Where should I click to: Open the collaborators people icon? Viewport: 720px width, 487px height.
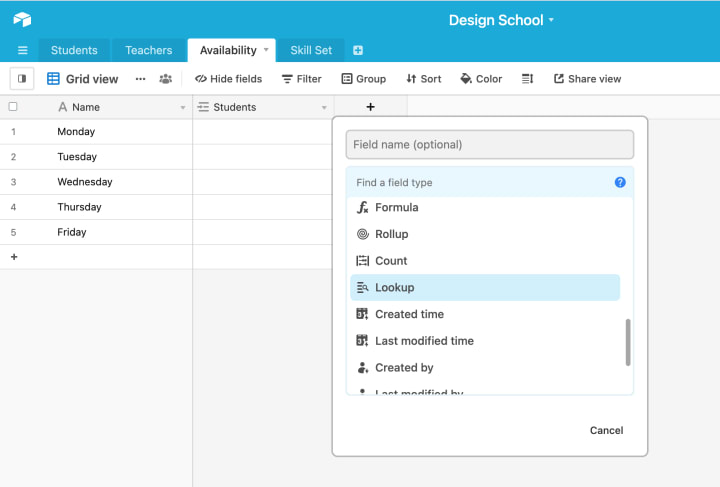(165, 79)
